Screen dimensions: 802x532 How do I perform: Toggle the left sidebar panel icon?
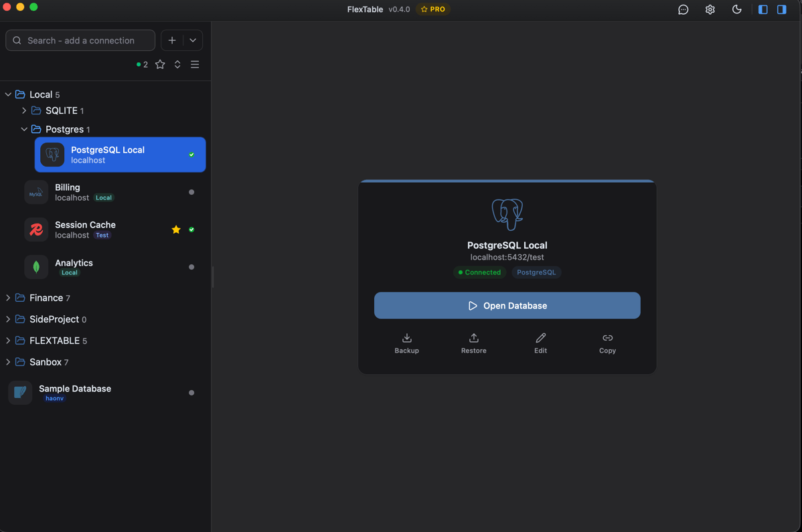pos(763,10)
